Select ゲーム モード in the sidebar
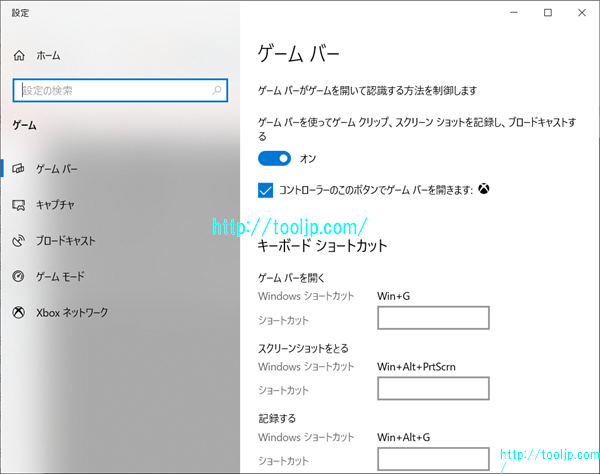 click(60, 276)
